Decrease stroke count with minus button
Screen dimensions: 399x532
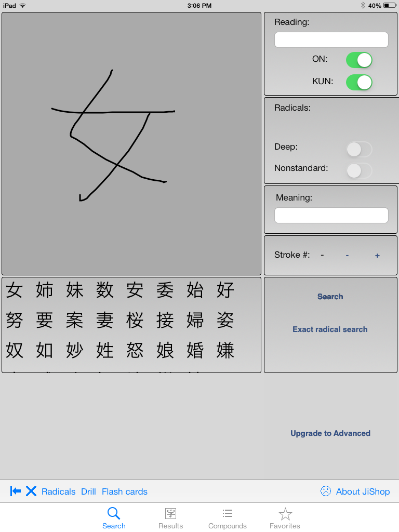[x=347, y=255]
